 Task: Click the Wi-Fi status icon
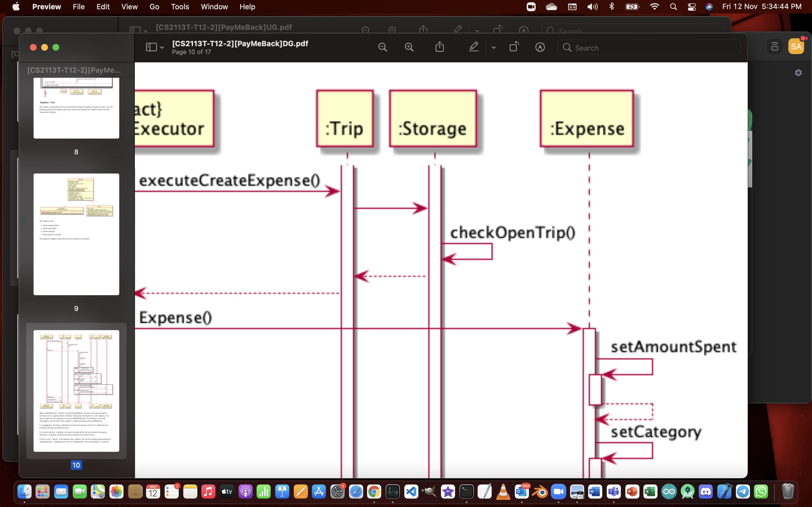click(654, 7)
